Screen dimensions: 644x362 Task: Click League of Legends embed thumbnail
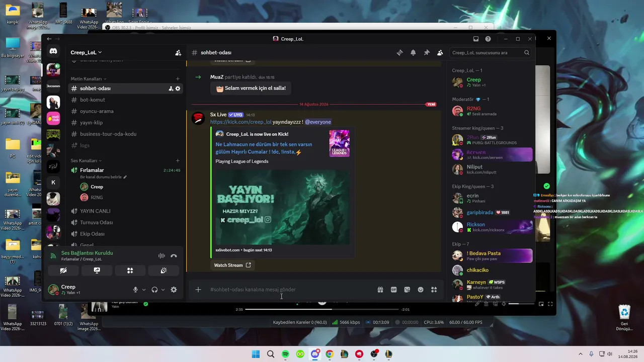tap(339, 143)
